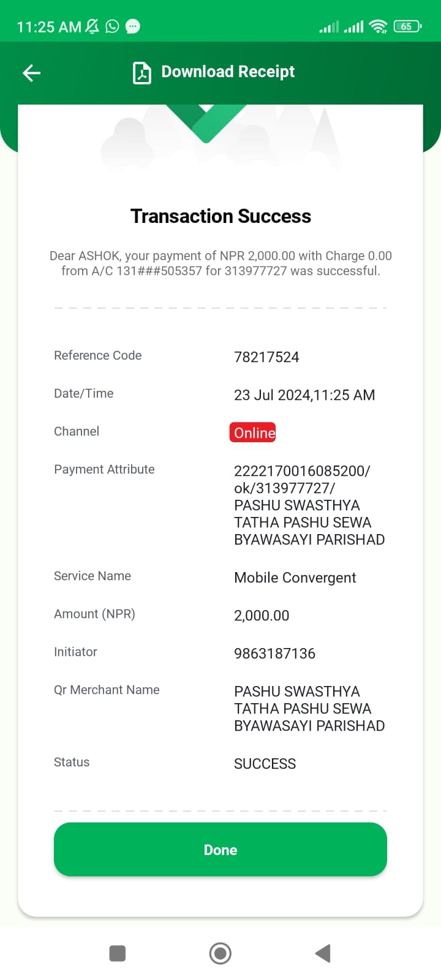Tap the chat message notification icon

(132, 26)
